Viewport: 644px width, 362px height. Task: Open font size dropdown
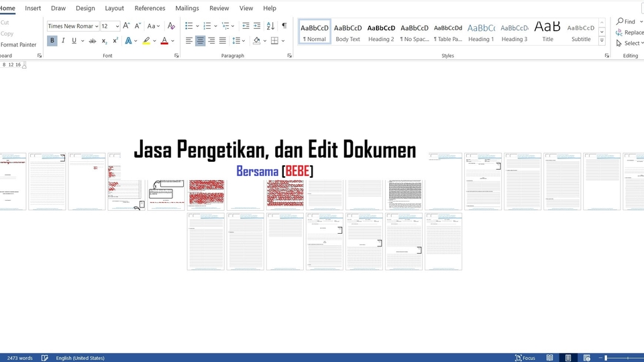(x=117, y=26)
